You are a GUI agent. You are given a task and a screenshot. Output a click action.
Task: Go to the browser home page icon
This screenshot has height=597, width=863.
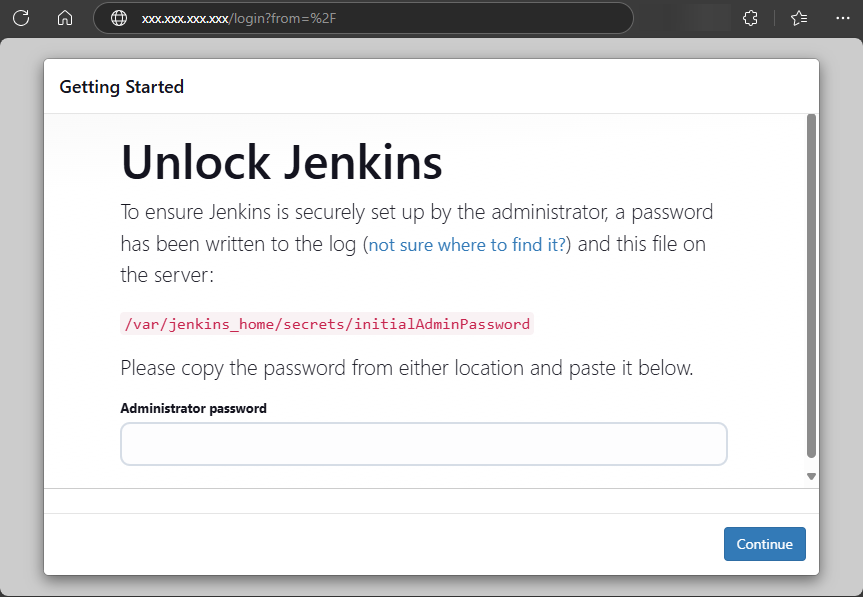click(x=65, y=18)
